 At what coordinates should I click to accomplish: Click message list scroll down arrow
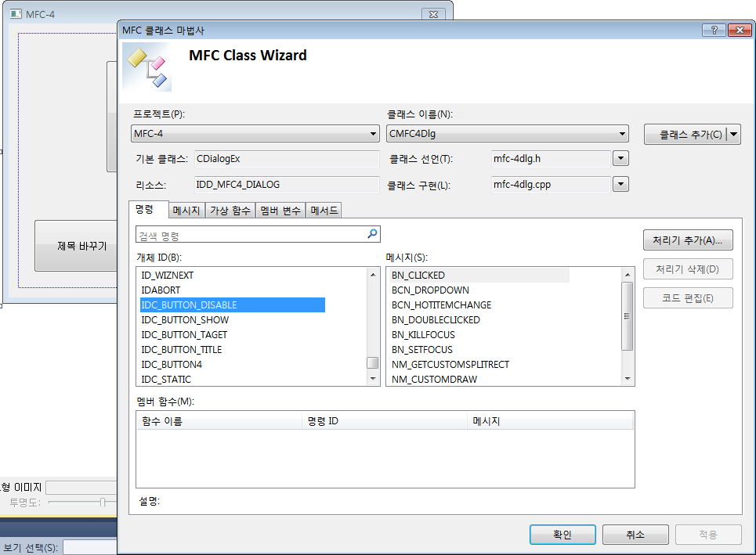(x=628, y=379)
